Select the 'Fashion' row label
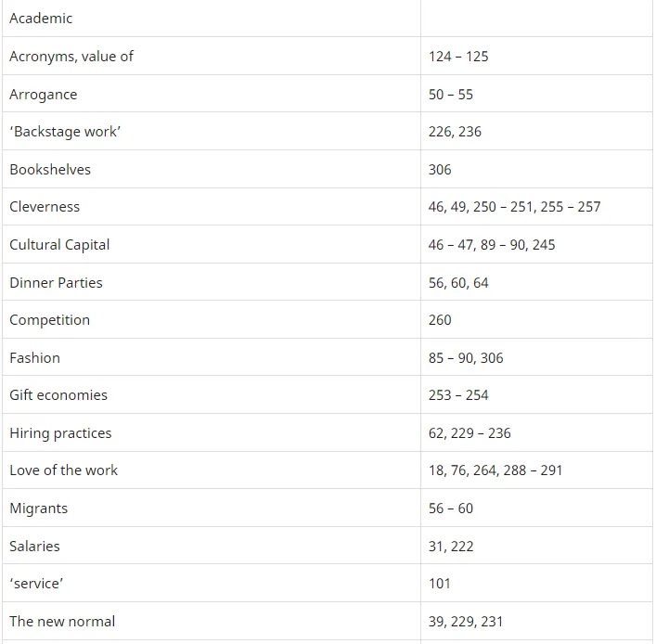The width and height of the screenshot is (656, 644). 34,358
